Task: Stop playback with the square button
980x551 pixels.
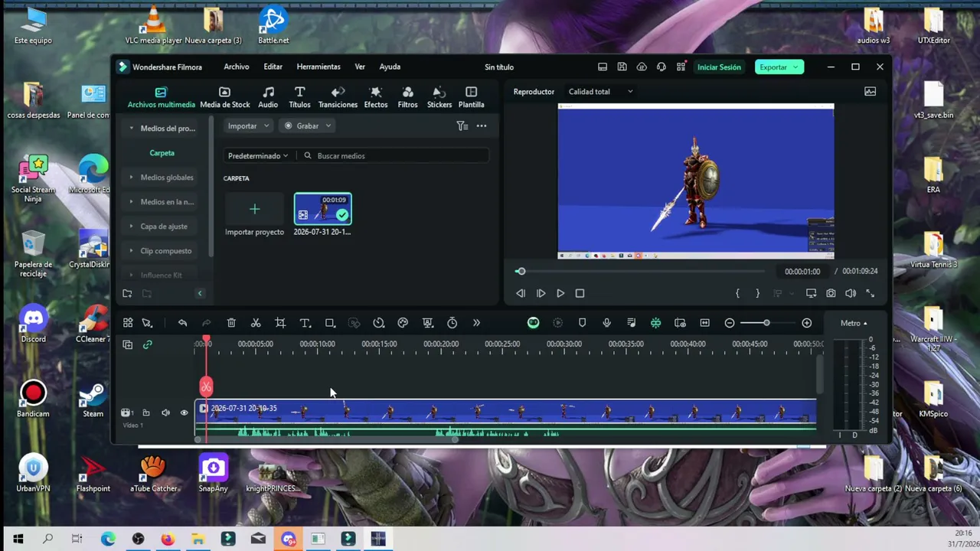Action: tap(580, 293)
